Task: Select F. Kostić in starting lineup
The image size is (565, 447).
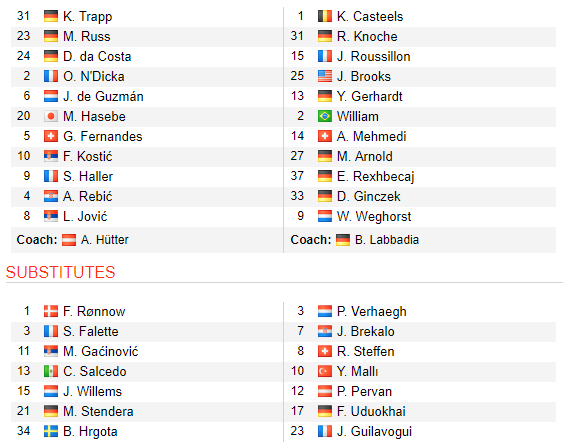Action: (88, 156)
